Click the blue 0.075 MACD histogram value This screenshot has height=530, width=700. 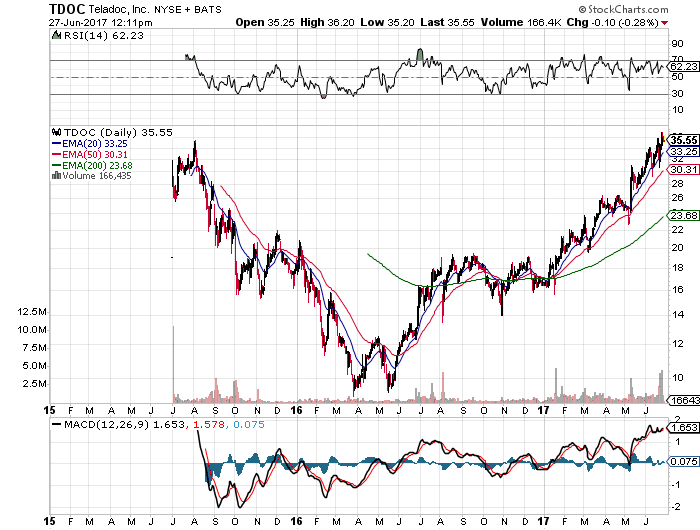(x=249, y=425)
